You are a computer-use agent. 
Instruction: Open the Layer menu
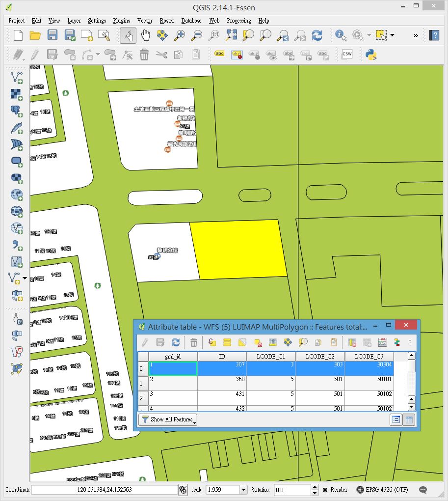[x=74, y=21]
